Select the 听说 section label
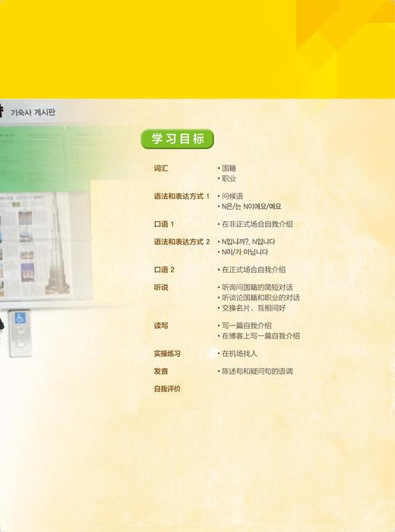This screenshot has width=395, height=532. pyautogui.click(x=161, y=288)
